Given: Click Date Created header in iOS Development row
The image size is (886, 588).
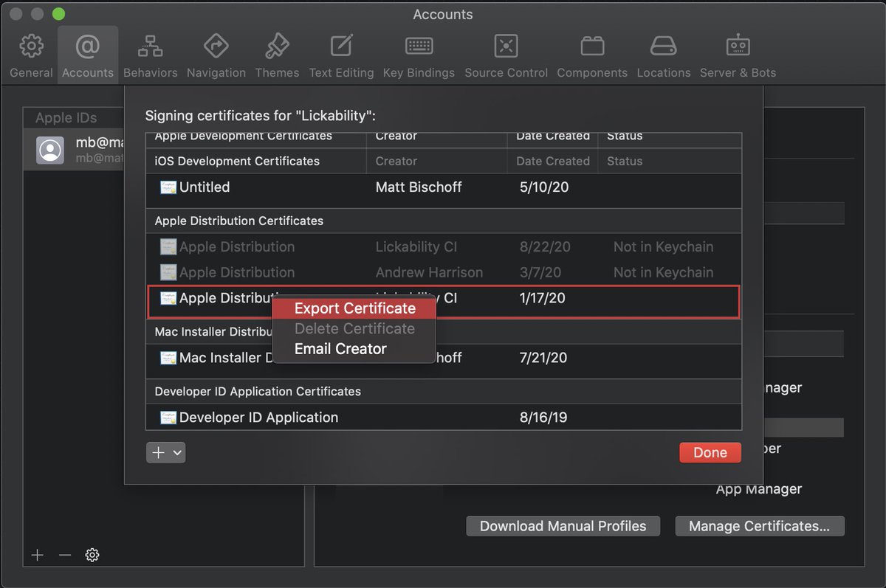Looking at the screenshot, I should [553, 161].
